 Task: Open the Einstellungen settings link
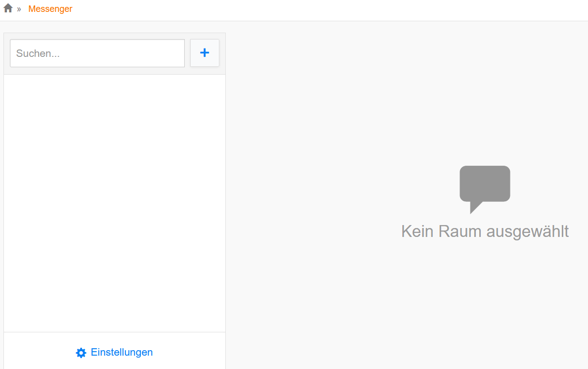click(x=122, y=352)
